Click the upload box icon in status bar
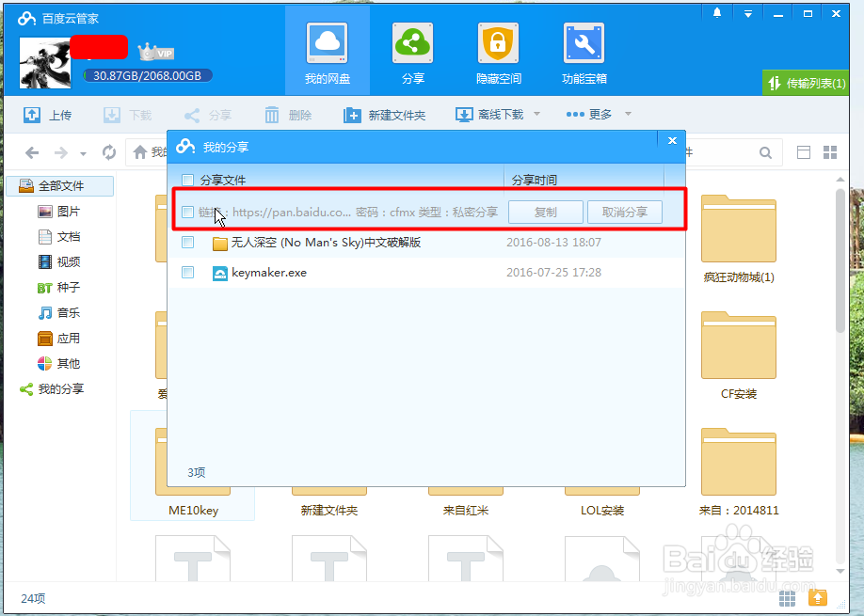Screen dimensions: 864x616 818,598
